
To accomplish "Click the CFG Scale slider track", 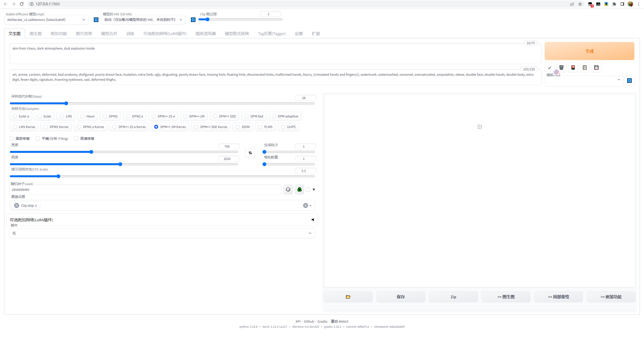I will click(161, 176).
